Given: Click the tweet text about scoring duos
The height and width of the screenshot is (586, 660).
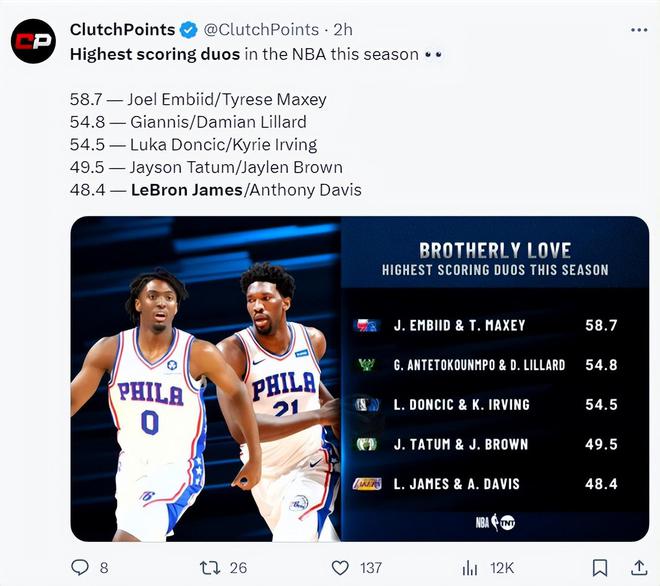Looking at the screenshot, I should coord(244,54).
